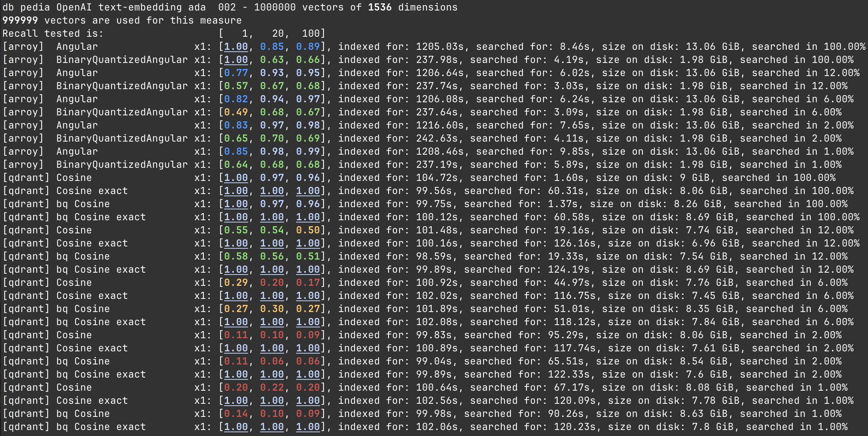Click indexing time '242.63s'
The image size is (868, 436).
pyautogui.click(x=437, y=138)
